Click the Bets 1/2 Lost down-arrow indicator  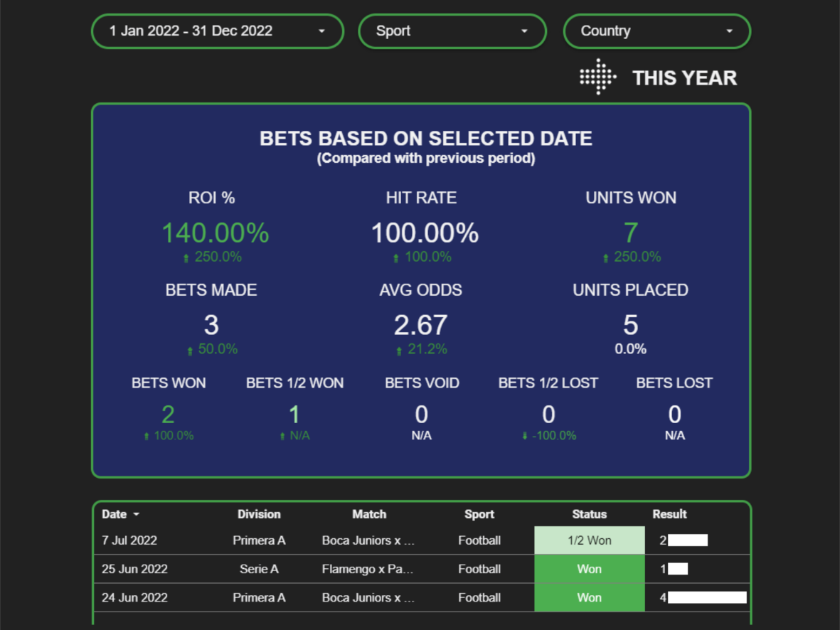(525, 436)
